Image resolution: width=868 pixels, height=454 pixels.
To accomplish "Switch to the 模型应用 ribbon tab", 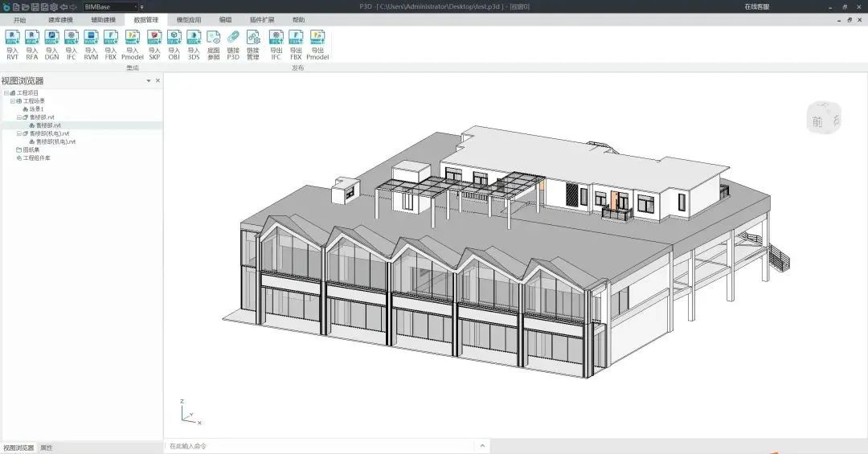I will point(189,19).
